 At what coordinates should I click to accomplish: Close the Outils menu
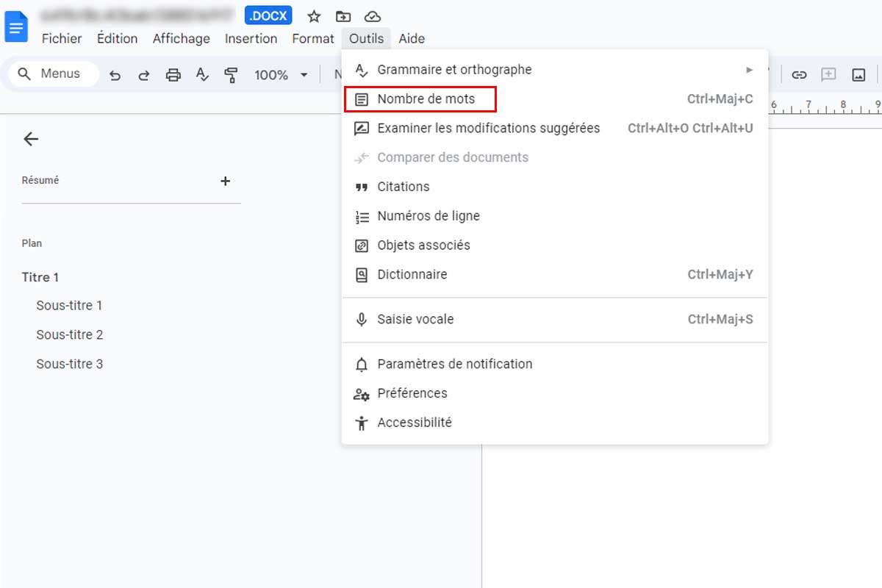tap(366, 39)
